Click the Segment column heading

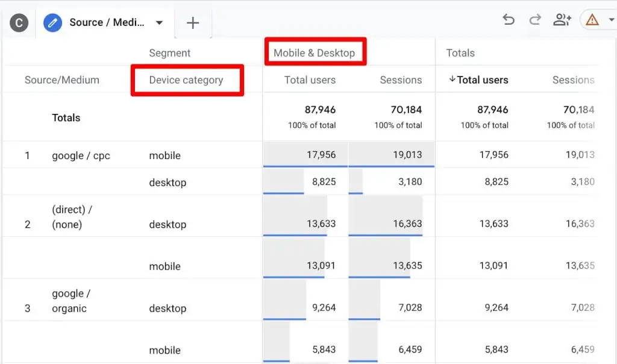tap(169, 53)
